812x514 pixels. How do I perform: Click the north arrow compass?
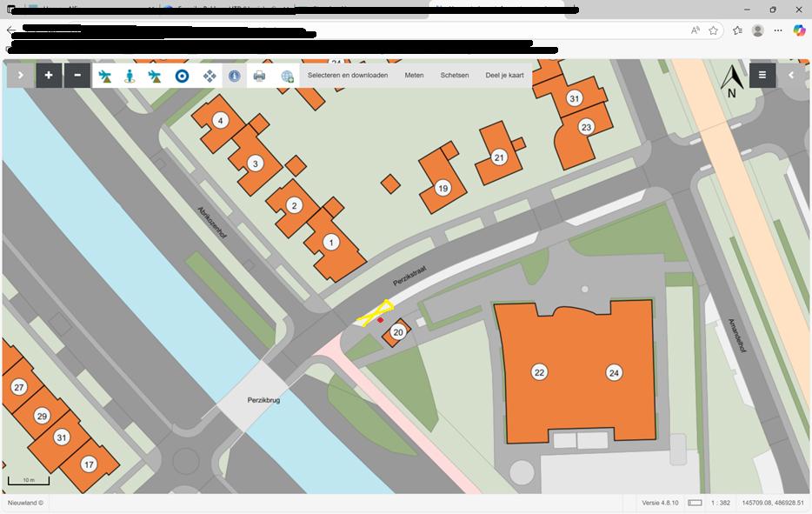(731, 81)
